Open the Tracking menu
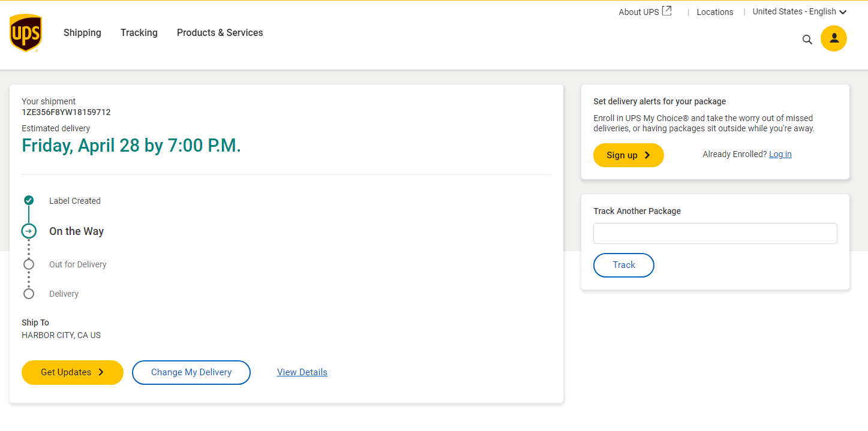 (139, 33)
